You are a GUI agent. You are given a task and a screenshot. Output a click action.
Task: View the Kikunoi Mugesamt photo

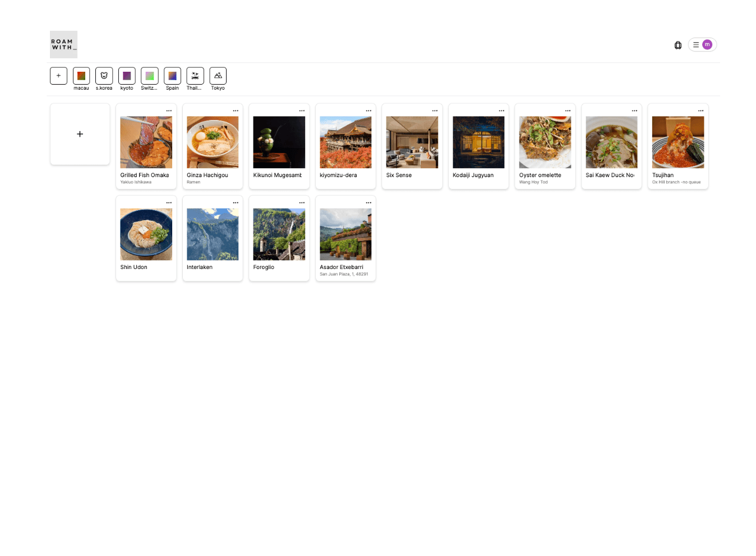[x=279, y=142]
